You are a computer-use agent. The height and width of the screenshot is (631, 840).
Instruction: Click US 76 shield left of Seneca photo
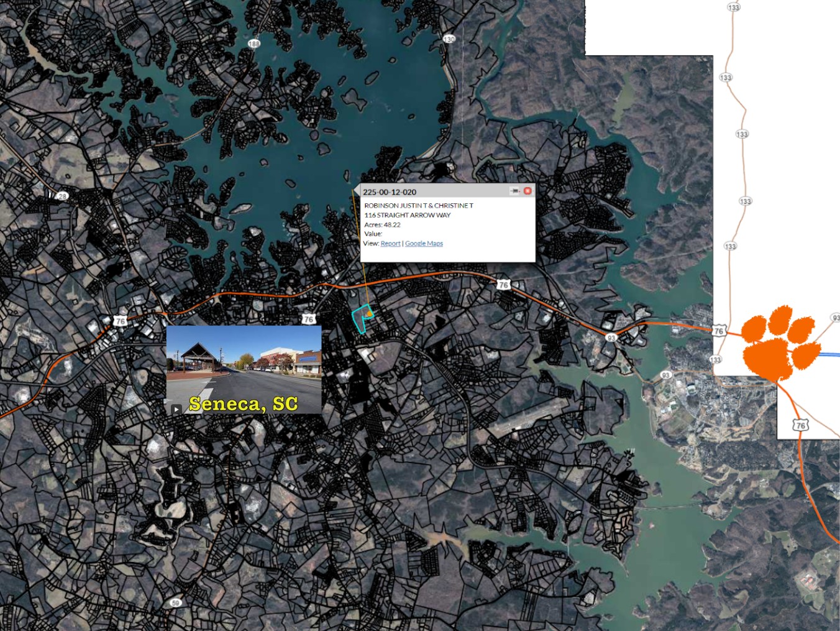pyautogui.click(x=120, y=321)
